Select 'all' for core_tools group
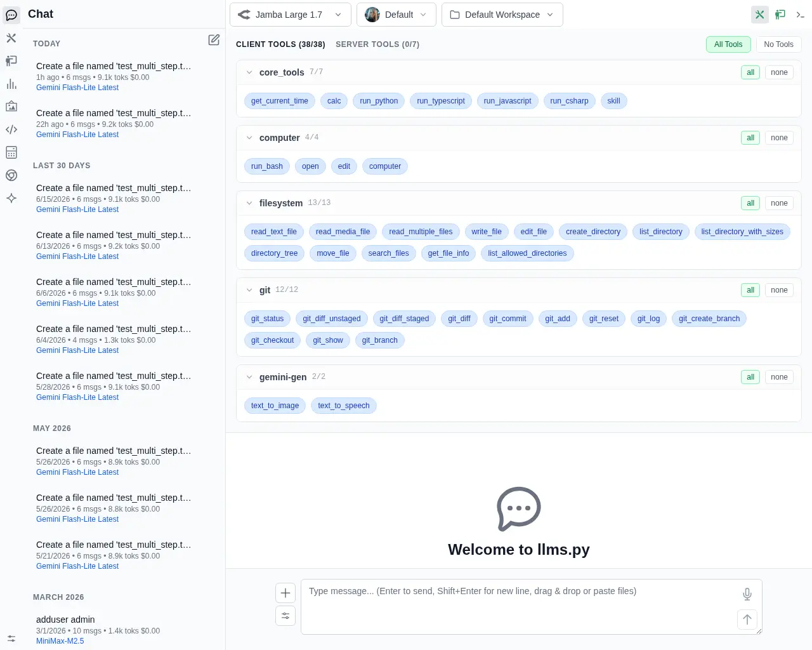The width and height of the screenshot is (812, 650). click(750, 72)
